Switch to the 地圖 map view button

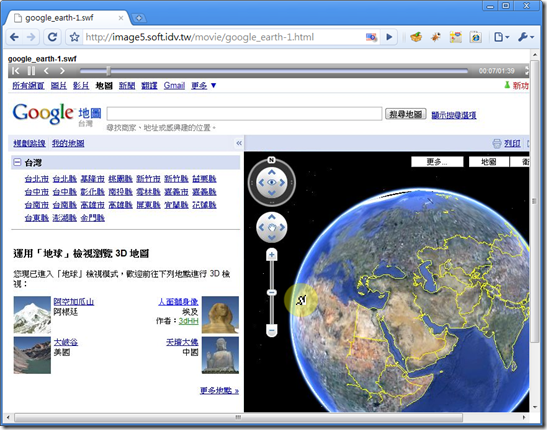point(488,162)
